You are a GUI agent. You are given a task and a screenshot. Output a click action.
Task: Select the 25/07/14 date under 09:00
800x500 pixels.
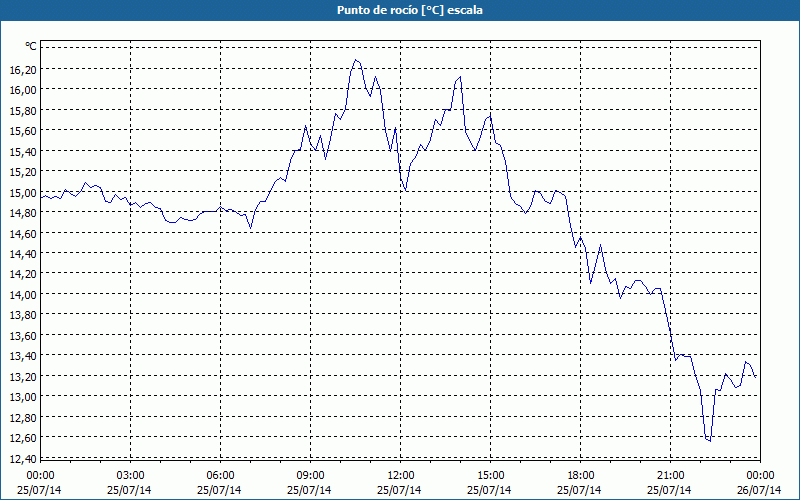309,490
